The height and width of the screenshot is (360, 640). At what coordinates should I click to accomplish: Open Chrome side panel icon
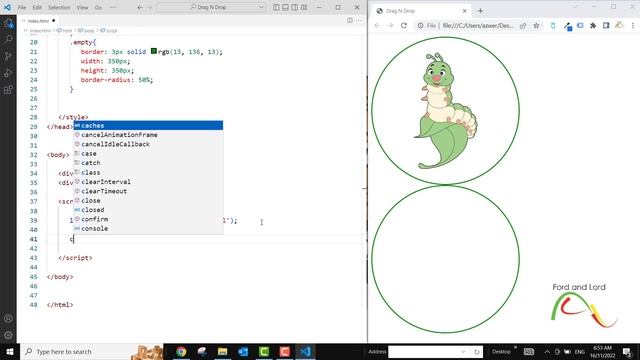coord(606,25)
